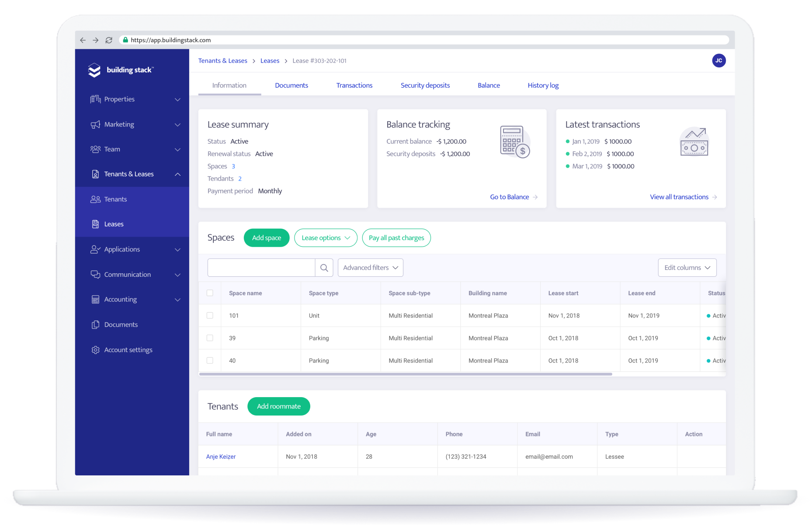Open the History log tab
Image resolution: width=812 pixels, height=527 pixels.
coord(543,85)
